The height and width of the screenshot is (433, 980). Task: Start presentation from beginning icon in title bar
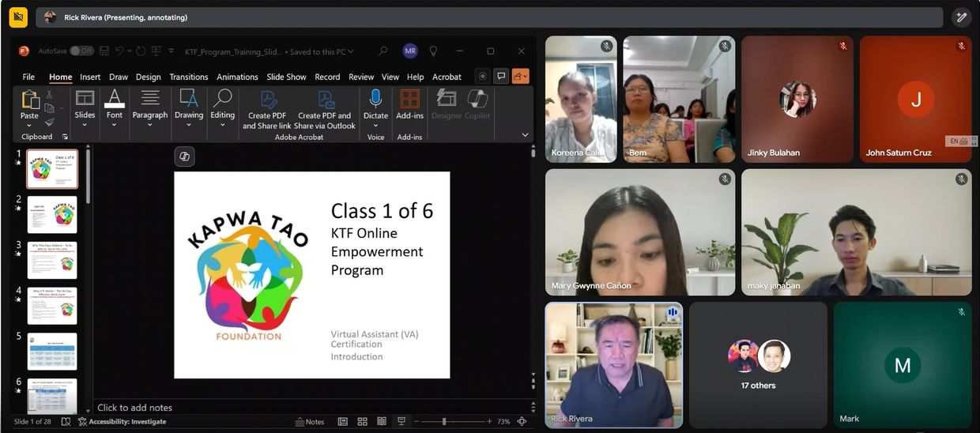(156, 51)
